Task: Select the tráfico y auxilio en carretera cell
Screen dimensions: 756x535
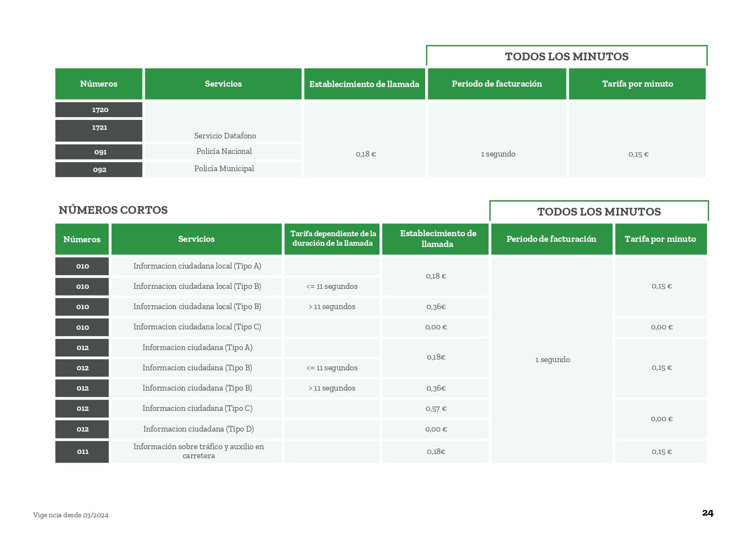Action: (198, 451)
